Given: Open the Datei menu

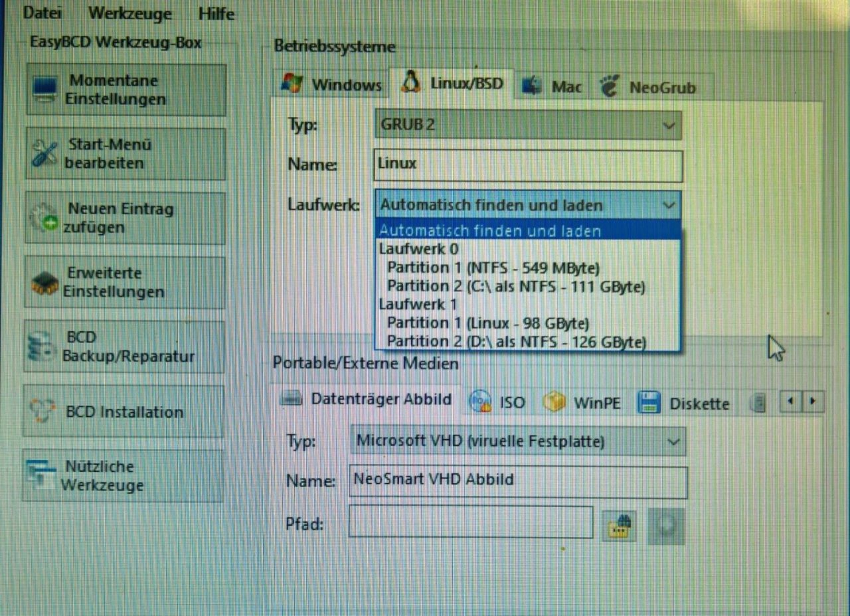Looking at the screenshot, I should [42, 13].
